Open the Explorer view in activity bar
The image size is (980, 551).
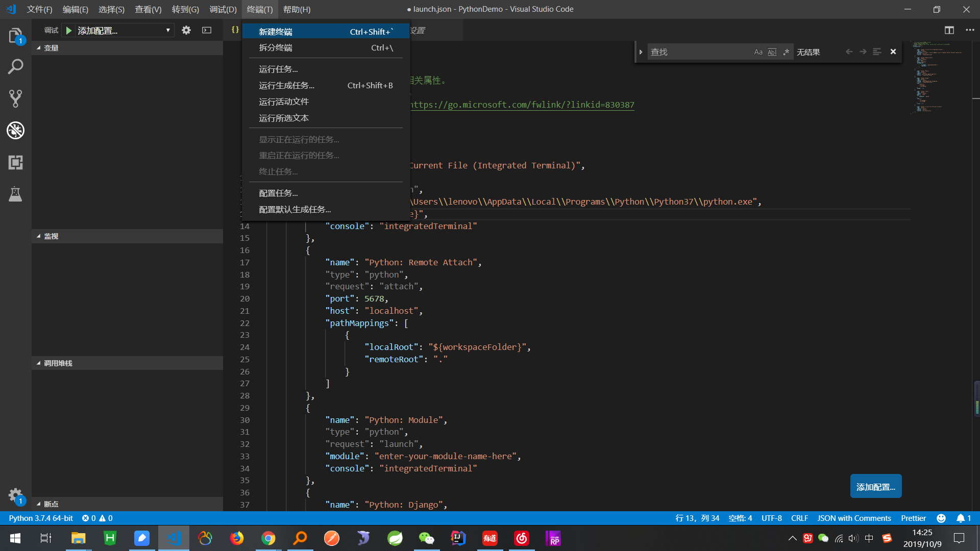click(15, 36)
